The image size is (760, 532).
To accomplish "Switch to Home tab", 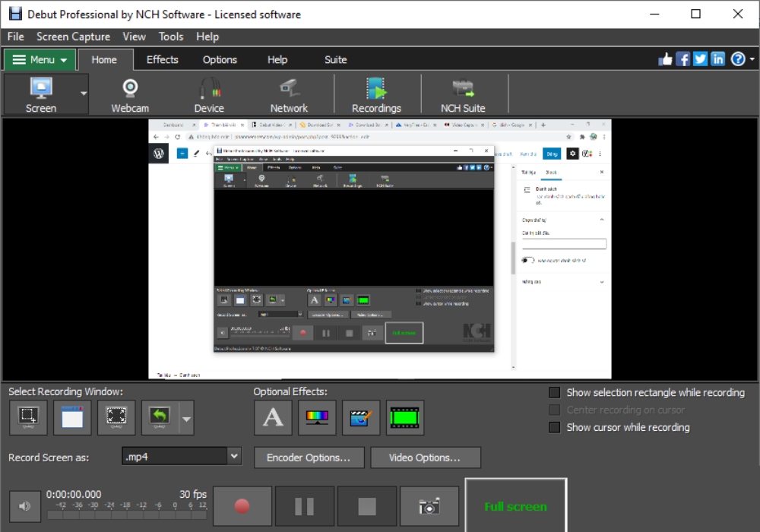I will click(x=104, y=59).
